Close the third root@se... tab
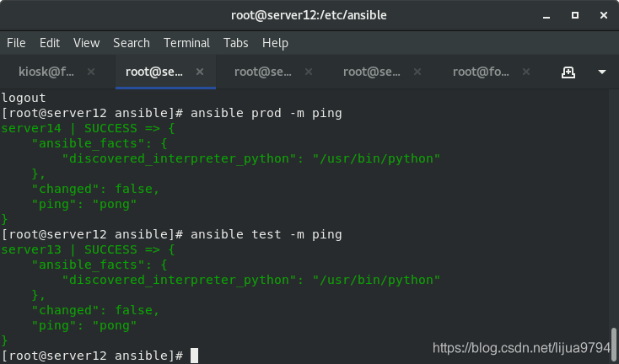Viewport: 619px width, 364px height. click(x=309, y=72)
